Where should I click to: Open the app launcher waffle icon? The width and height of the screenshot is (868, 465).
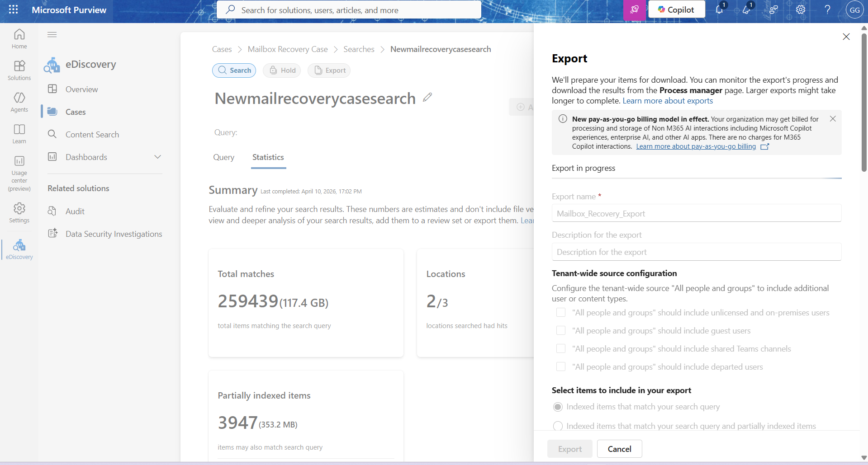coord(14,9)
